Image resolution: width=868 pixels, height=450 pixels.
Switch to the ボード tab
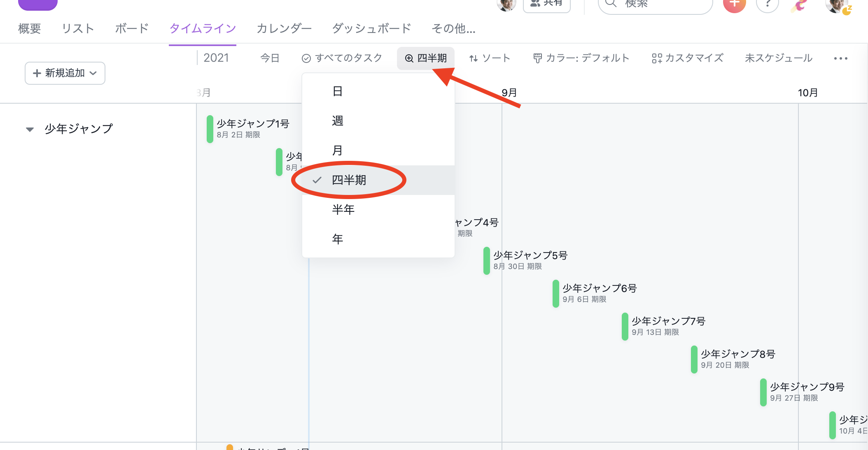[131, 28]
